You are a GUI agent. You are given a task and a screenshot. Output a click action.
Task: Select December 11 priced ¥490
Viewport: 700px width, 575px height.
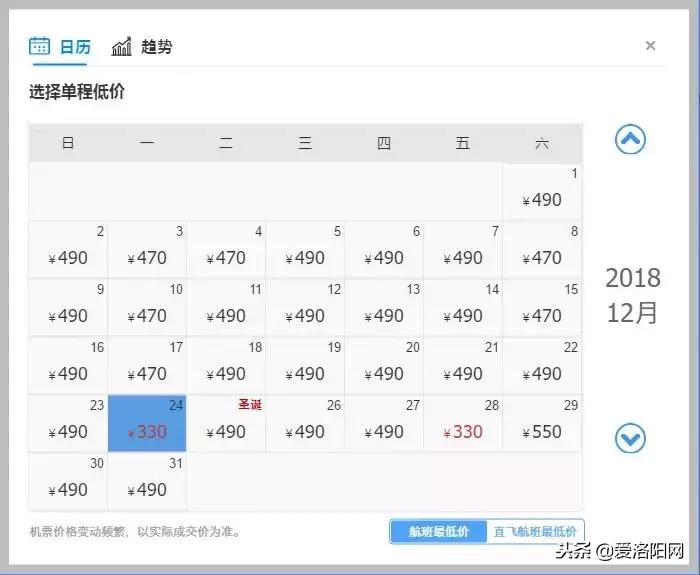click(x=226, y=308)
